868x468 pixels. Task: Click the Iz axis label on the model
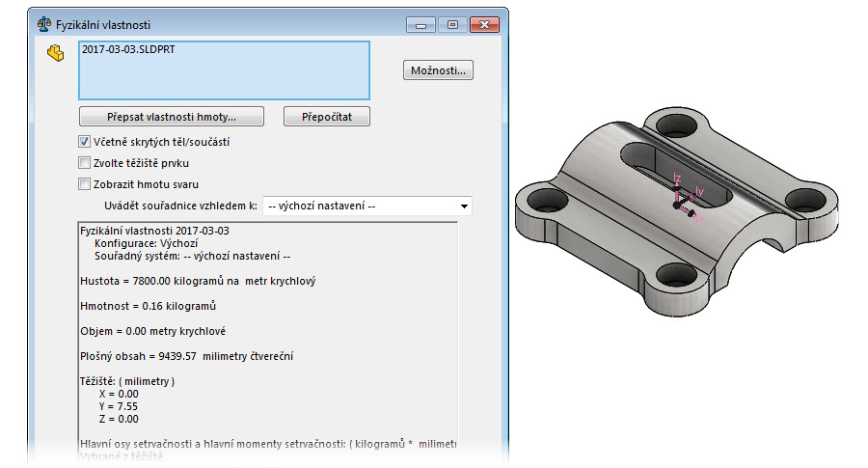tap(677, 178)
